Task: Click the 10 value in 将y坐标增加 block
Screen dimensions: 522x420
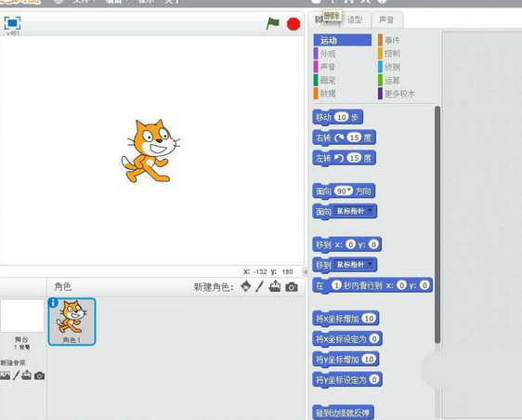Action: click(369, 359)
